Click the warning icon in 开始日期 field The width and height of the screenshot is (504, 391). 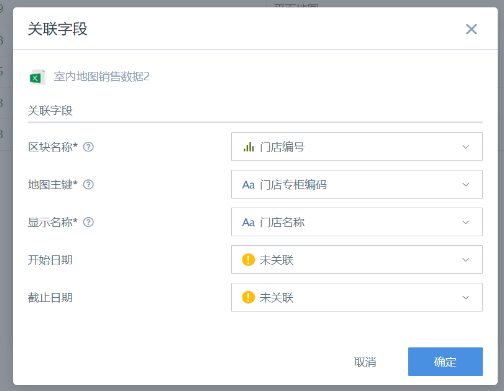[248, 260]
